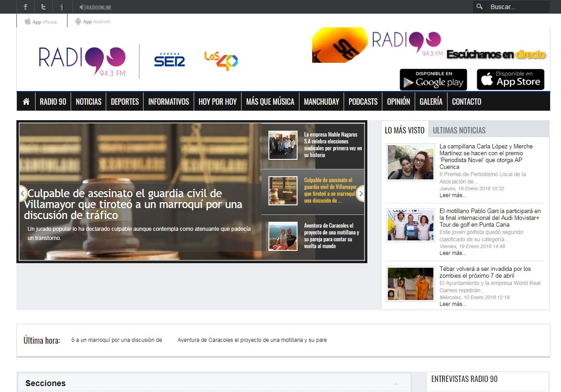Screen dimensions: 561x392
Task: Open the Galería menu
Action: click(x=431, y=102)
